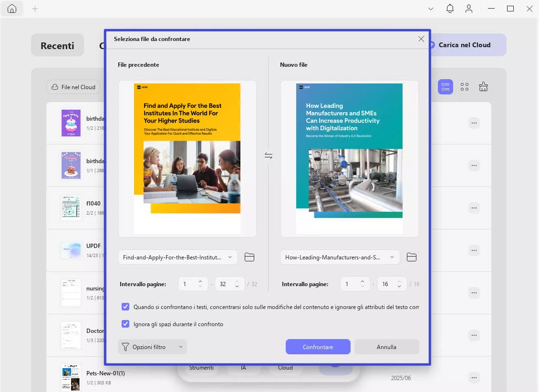Select IA in the bottom bar
The width and height of the screenshot is (539, 392).
tap(243, 368)
